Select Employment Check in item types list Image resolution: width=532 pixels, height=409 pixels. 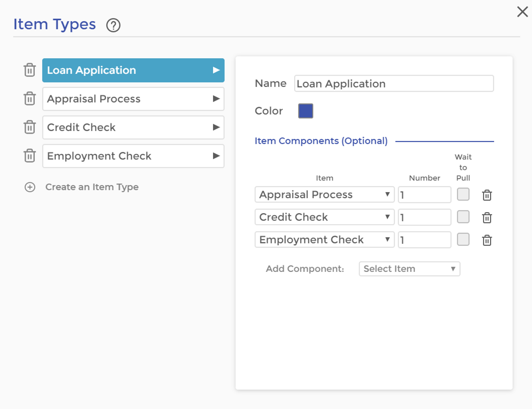coord(133,156)
